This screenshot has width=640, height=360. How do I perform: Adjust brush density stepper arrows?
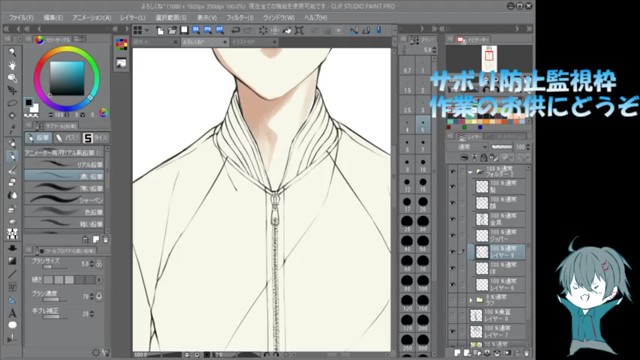click(92, 296)
